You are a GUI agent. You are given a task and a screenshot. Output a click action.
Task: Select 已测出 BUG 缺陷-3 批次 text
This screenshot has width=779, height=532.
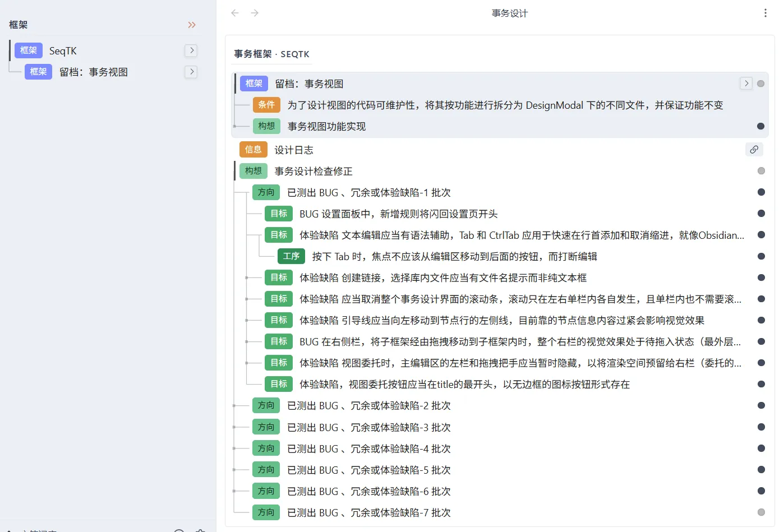(369, 428)
